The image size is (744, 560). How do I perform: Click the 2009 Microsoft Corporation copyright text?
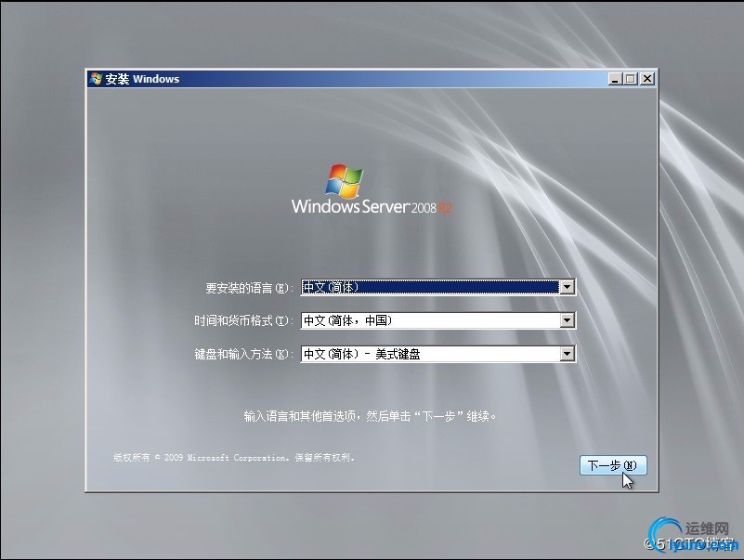tap(234, 458)
